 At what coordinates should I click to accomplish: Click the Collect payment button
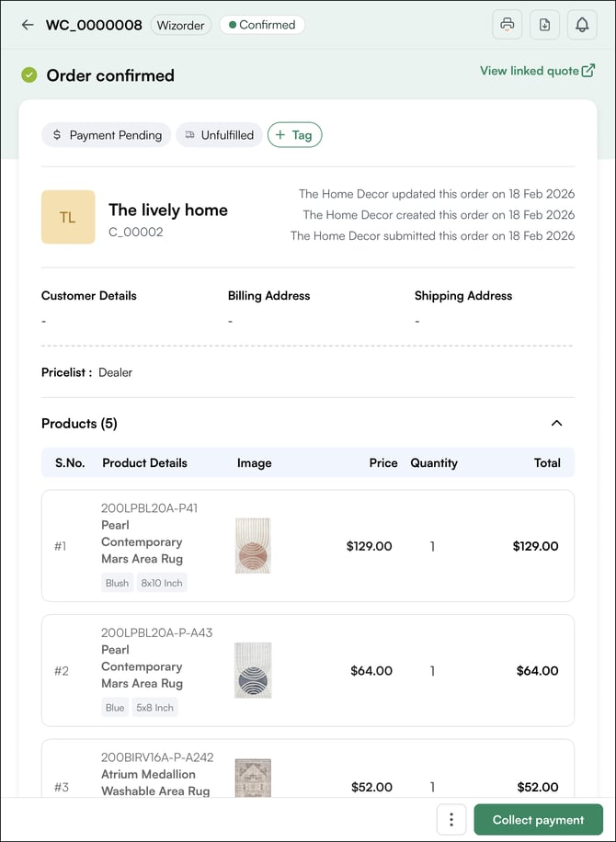point(538,819)
